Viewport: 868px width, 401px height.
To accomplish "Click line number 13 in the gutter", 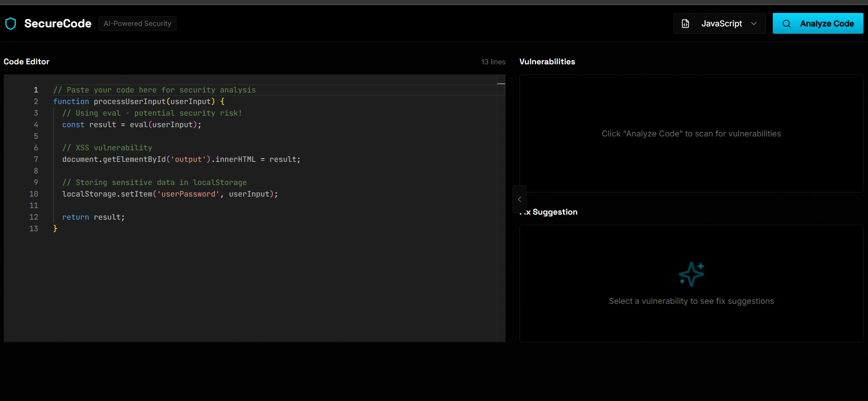I will tap(34, 229).
